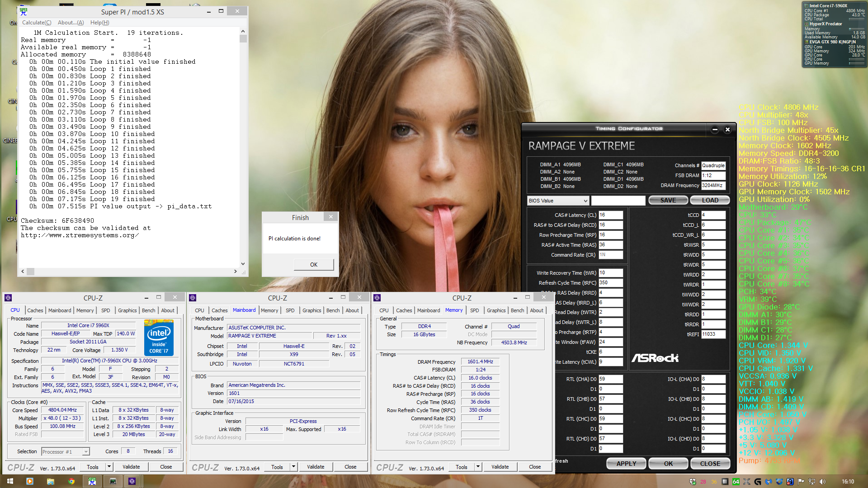This screenshot has width=868, height=488.
Task: Switch to SPD tab in Mainboard CPU-Z window
Action: click(x=290, y=310)
